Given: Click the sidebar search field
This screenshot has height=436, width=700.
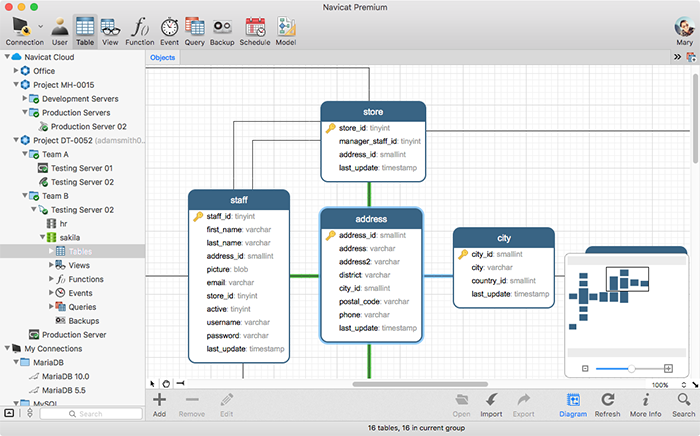Looking at the screenshot, I should (x=91, y=414).
